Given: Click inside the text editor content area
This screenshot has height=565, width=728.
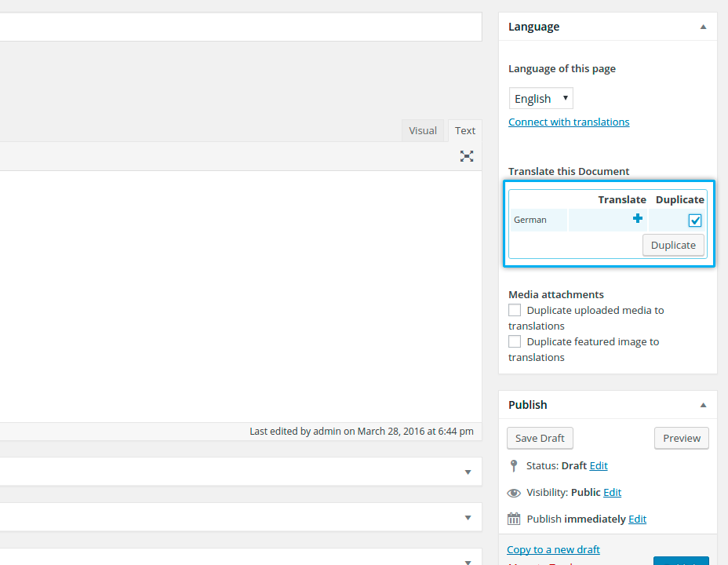Looking at the screenshot, I should pos(235,298).
